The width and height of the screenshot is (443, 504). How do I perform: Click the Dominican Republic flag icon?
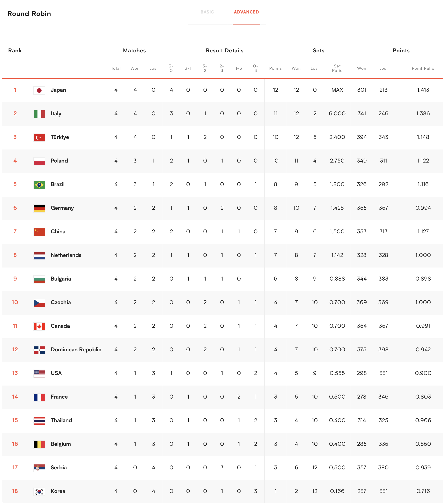tap(39, 350)
